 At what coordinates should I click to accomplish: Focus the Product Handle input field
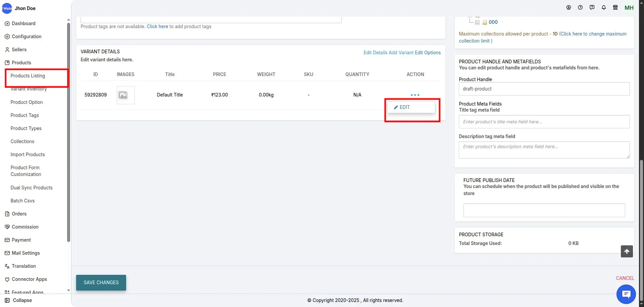tap(544, 89)
